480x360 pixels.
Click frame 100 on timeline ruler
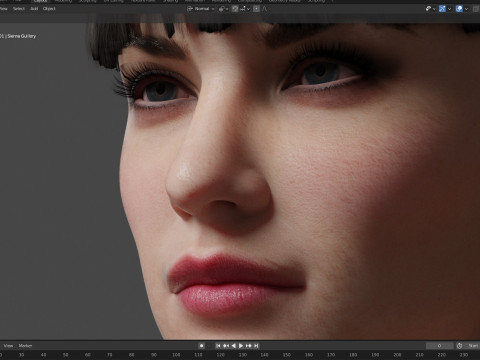pyautogui.click(x=176, y=355)
